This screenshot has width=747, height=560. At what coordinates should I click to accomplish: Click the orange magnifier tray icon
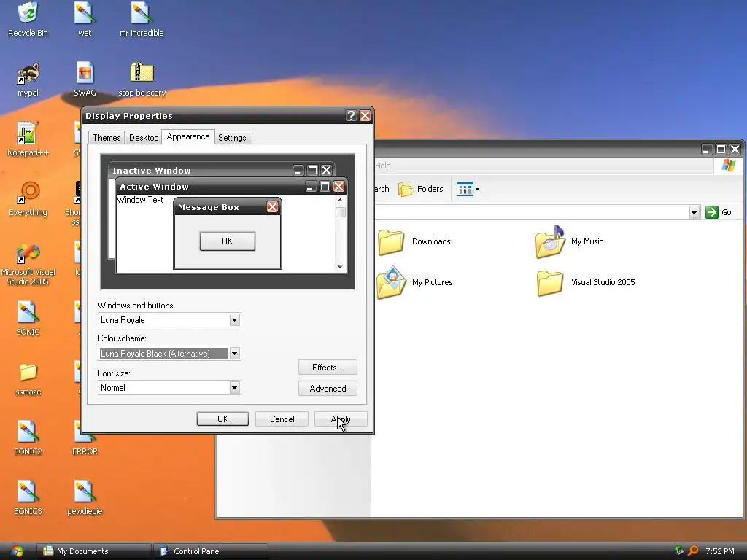694,551
